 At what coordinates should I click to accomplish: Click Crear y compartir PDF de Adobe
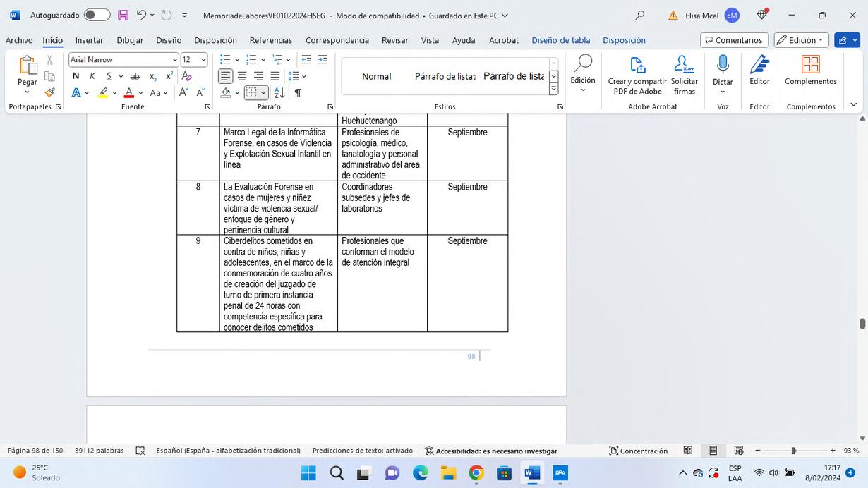point(637,75)
